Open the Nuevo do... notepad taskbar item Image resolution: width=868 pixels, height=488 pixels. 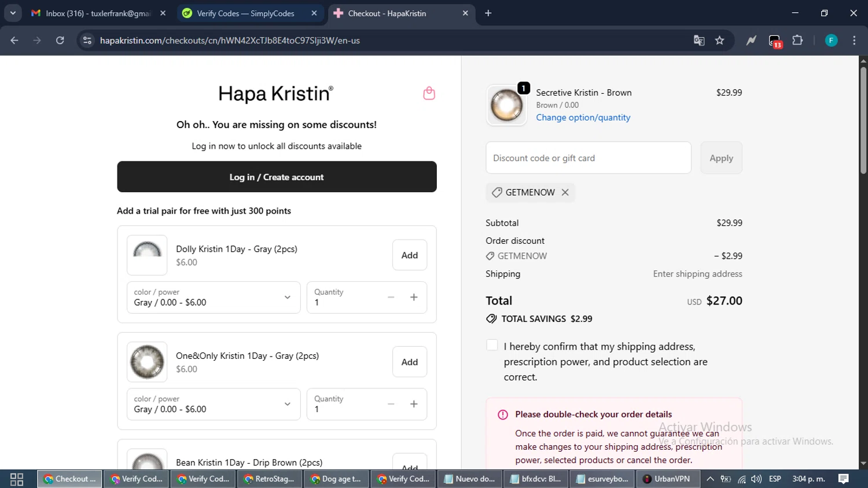point(470,479)
